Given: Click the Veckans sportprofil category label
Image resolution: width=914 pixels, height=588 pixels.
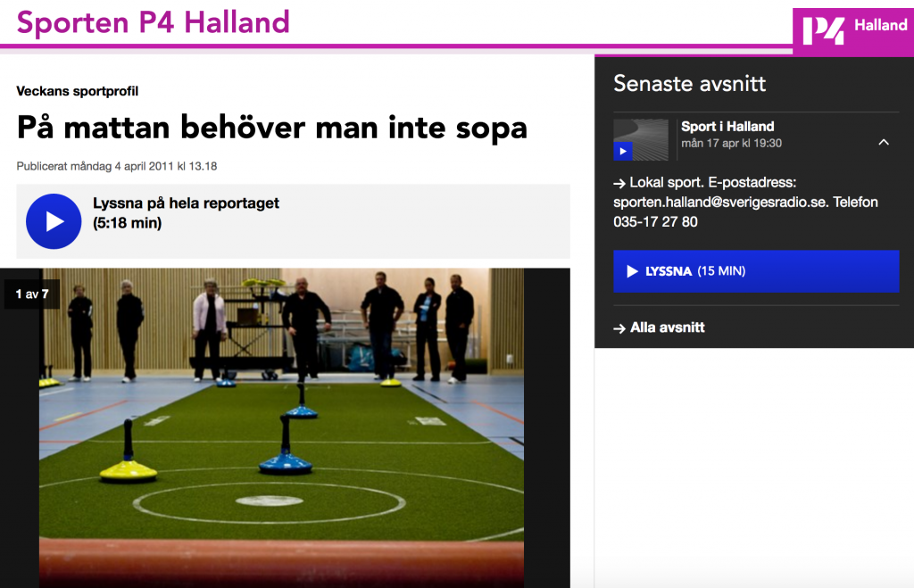Looking at the screenshot, I should (77, 92).
